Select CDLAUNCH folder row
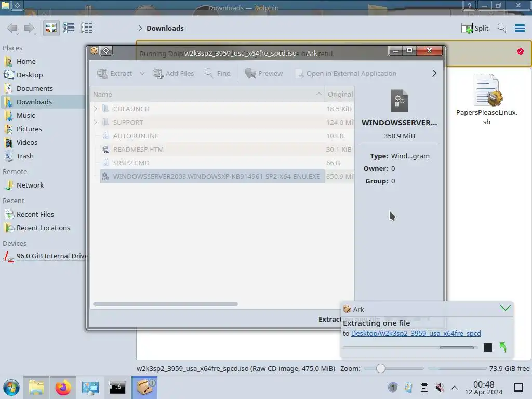This screenshot has width=532, height=399. click(222, 109)
